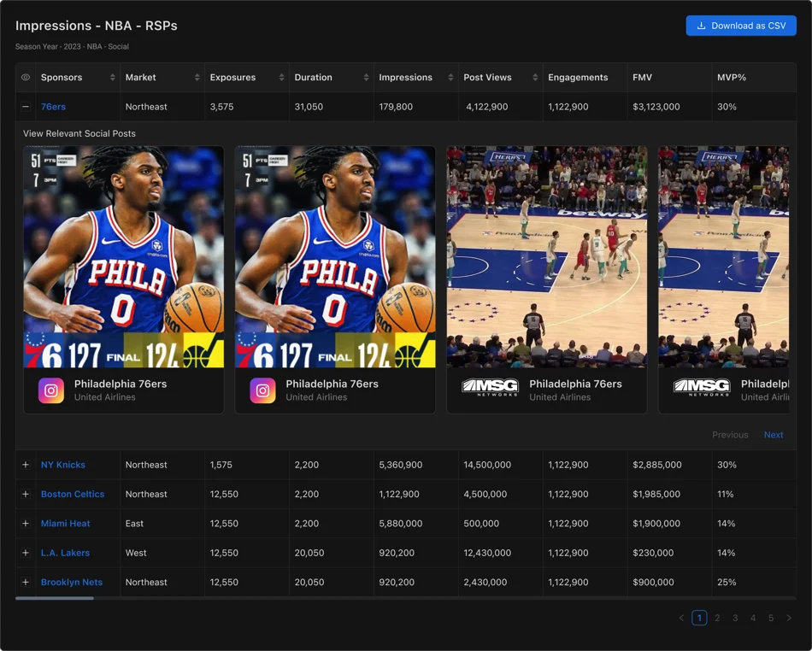Select pagination page 4
812x651 pixels.
753,618
